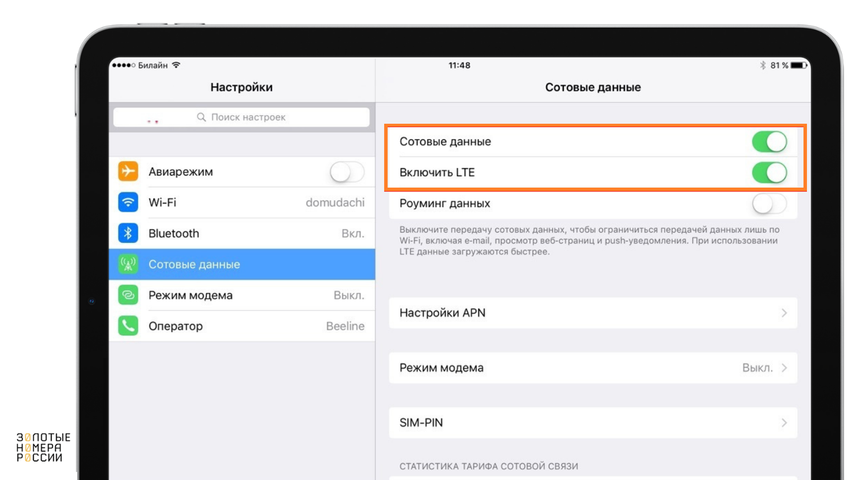Turn off the Сотовые данные switch
Viewport: 868px width, 480px height.
pos(769,142)
